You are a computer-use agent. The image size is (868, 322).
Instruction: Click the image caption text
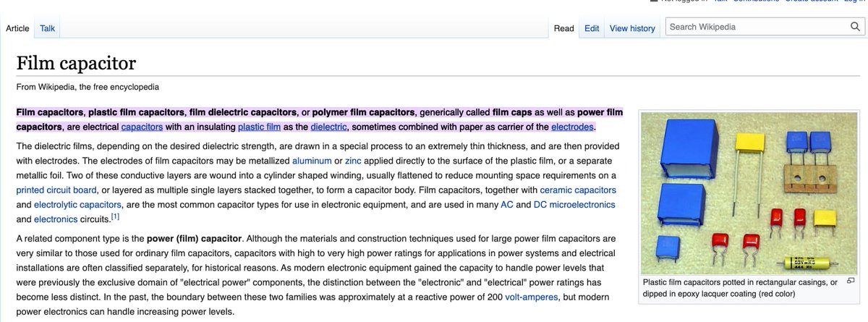[x=740, y=288]
